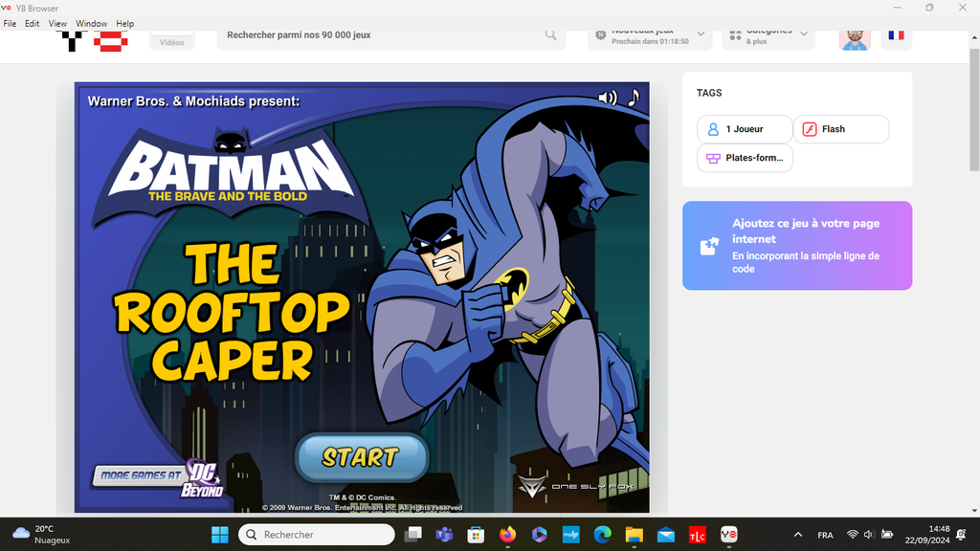This screenshot has height=551, width=980.
Task: Open the File menu
Action: [10, 23]
